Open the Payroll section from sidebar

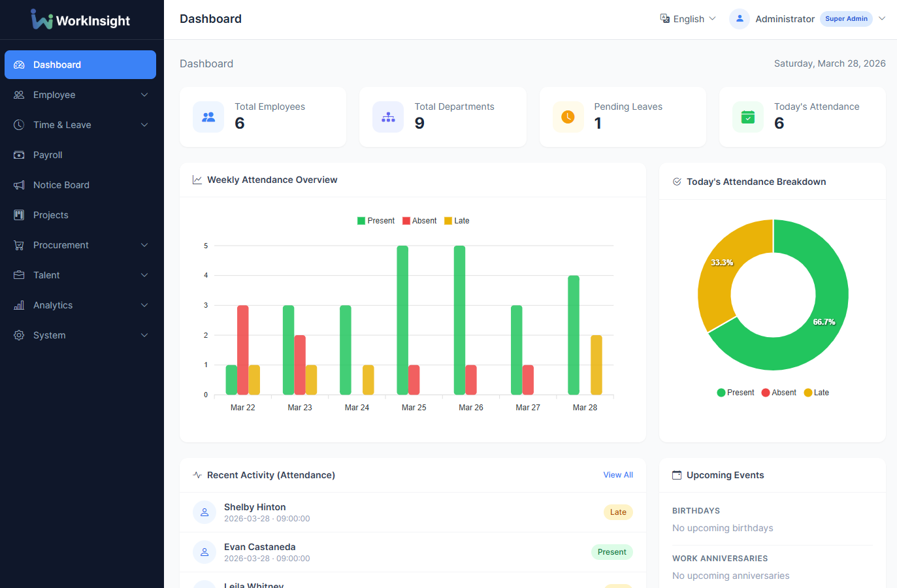pyautogui.click(x=48, y=155)
